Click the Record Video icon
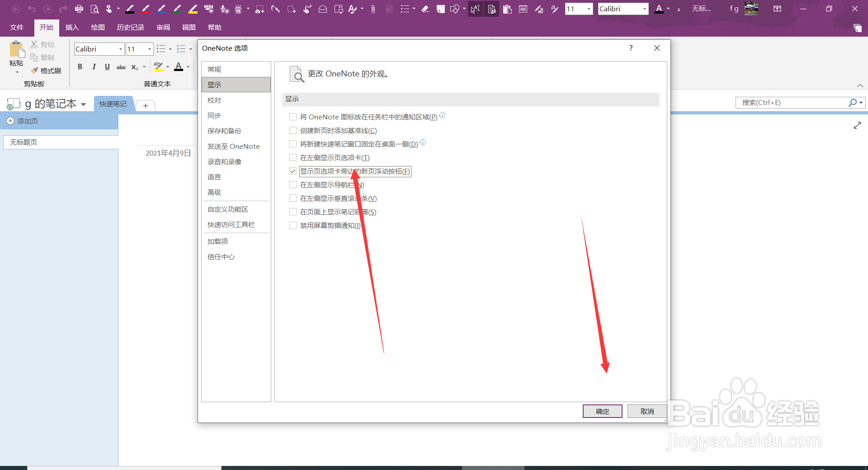 click(209, 9)
